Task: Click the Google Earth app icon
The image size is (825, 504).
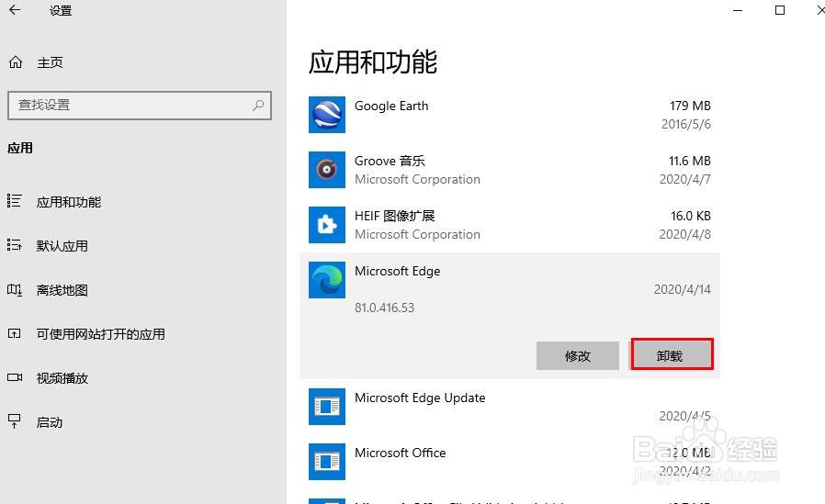Action: [x=327, y=115]
